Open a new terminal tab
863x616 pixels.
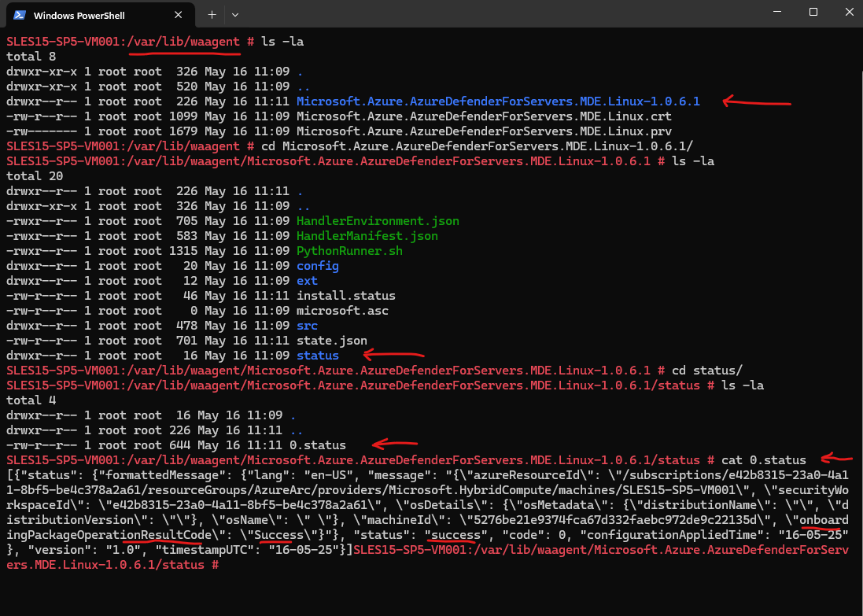(212, 15)
